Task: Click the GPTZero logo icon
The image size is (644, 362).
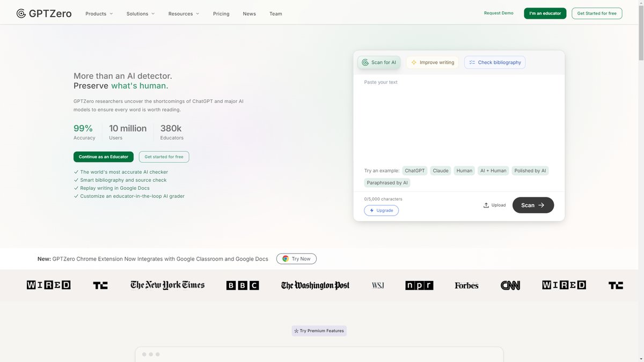Action: (21, 13)
